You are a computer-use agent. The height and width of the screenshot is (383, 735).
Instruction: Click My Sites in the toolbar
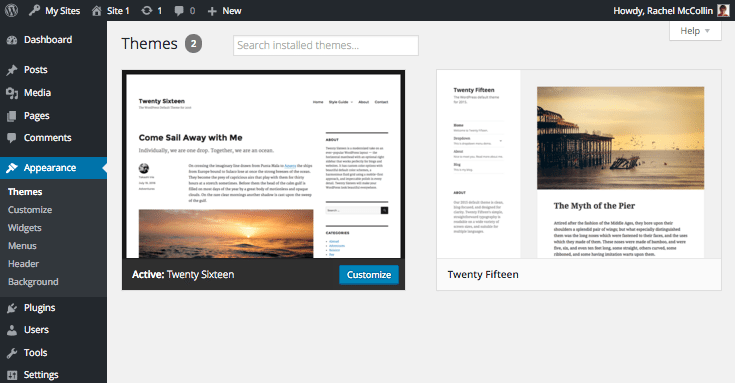[62, 11]
